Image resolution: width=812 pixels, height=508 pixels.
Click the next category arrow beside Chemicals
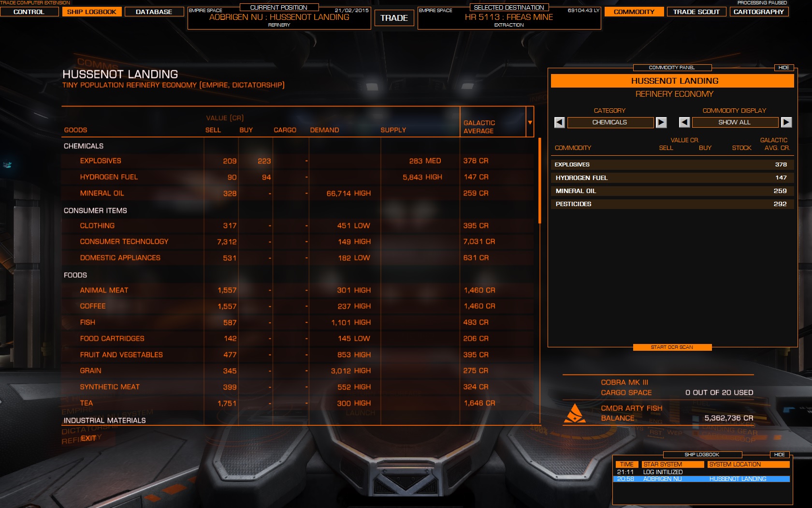[x=661, y=122]
